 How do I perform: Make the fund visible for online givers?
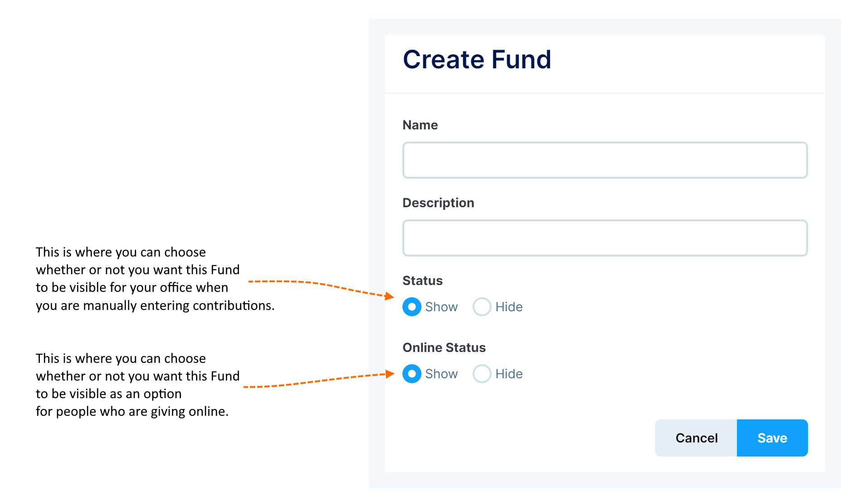pyautogui.click(x=411, y=374)
